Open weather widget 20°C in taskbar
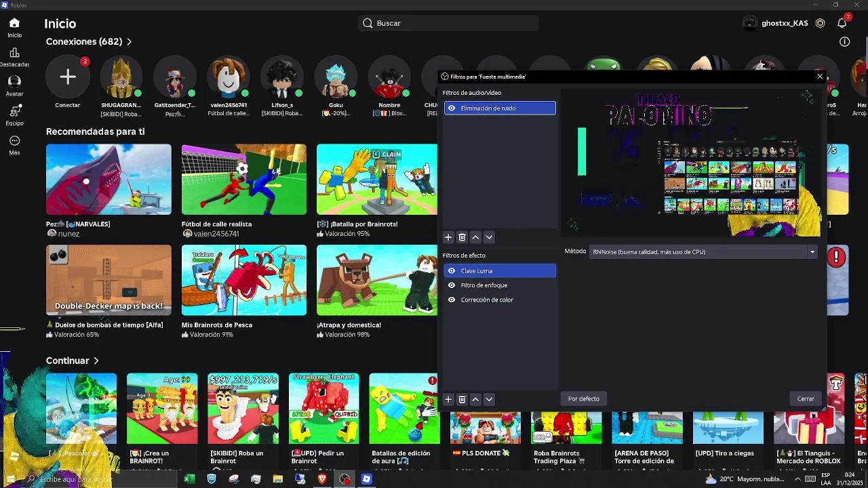The image size is (868, 488). coord(745,479)
